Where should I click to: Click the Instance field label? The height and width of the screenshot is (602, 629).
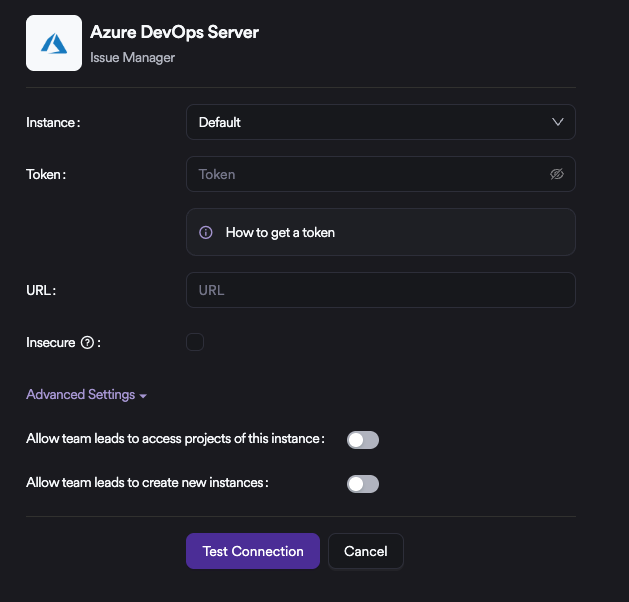click(53, 122)
